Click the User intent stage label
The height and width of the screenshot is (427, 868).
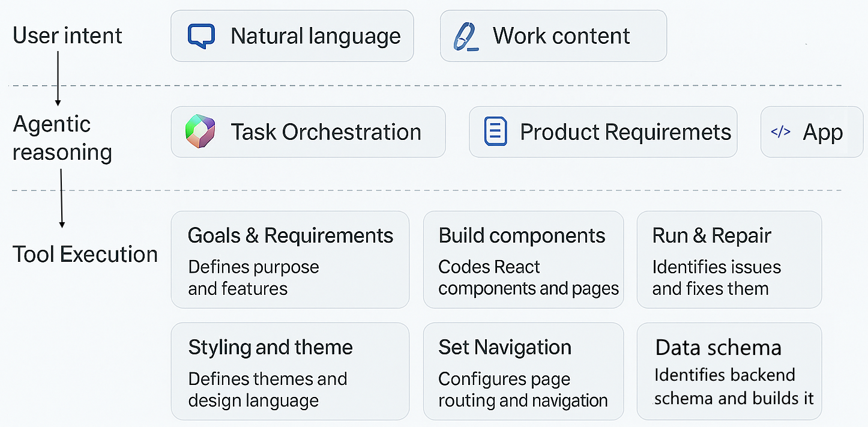pos(67,36)
